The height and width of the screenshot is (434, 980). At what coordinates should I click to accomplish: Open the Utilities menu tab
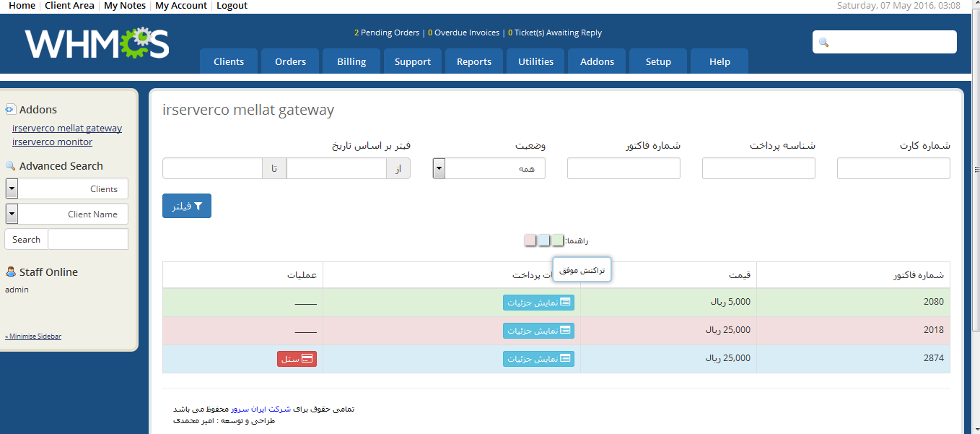tap(535, 61)
